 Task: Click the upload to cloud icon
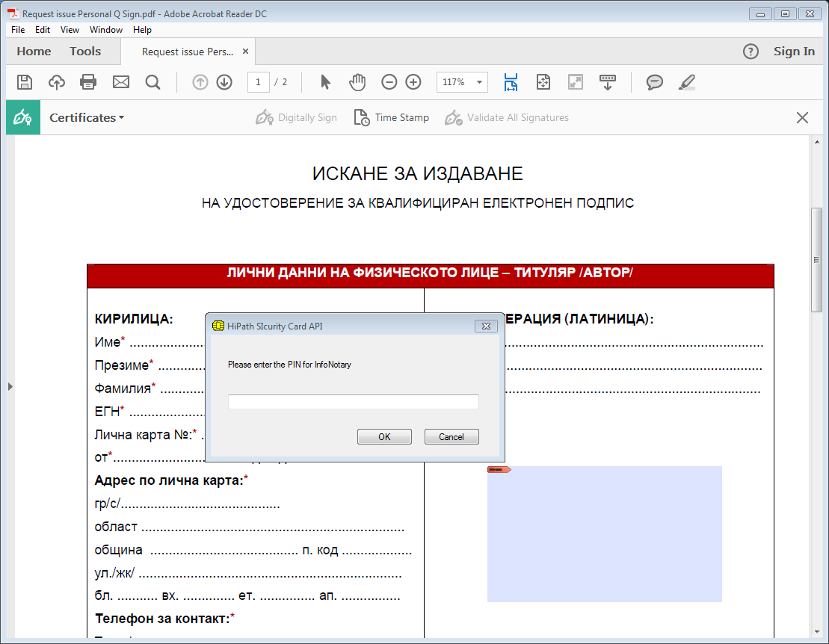point(57,82)
